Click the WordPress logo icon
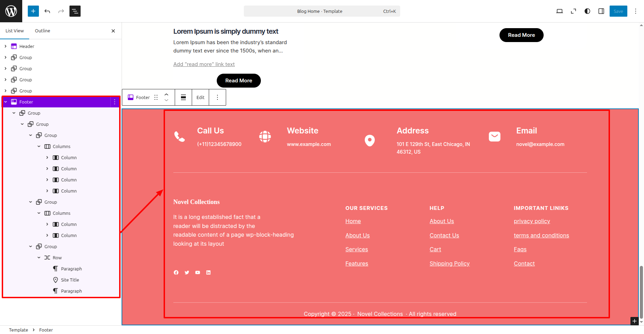Screen dimensions: 644x334 (x=11, y=11)
